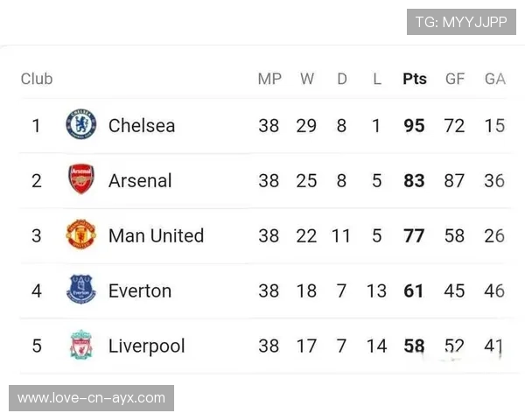525x420 pixels.
Task: Click the GA column header
Action: (495, 79)
